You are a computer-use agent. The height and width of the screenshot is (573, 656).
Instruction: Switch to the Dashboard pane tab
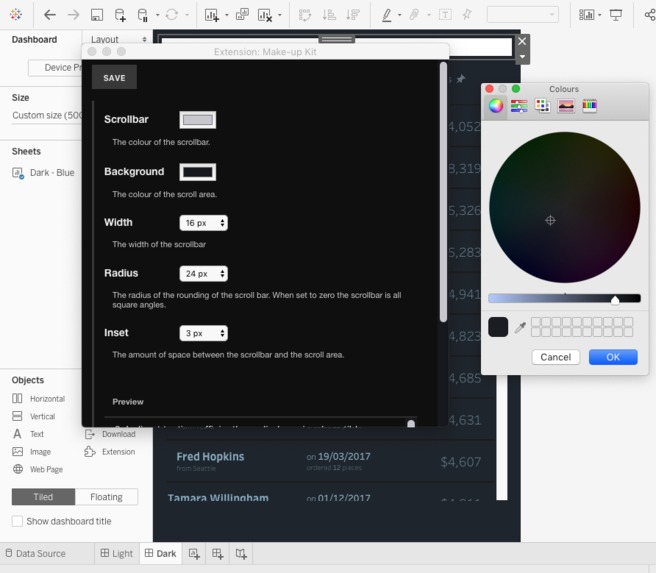pos(34,40)
